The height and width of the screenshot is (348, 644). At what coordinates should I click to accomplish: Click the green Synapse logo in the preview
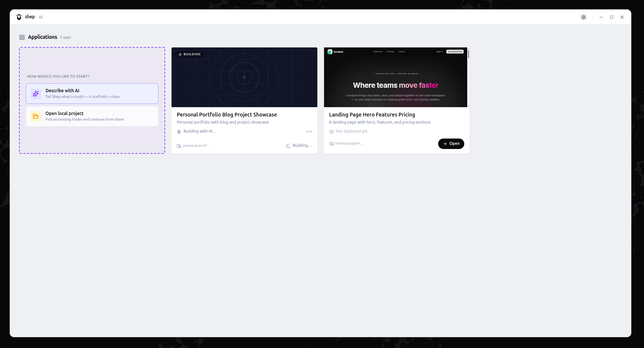click(x=330, y=52)
